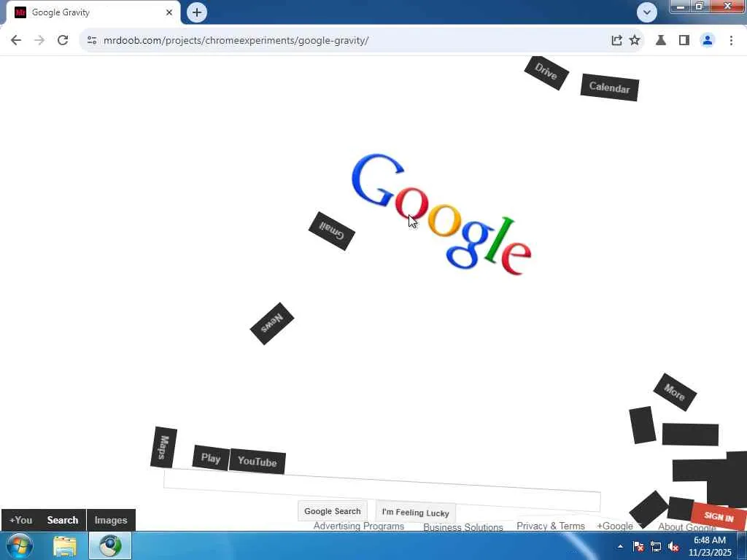The width and height of the screenshot is (747, 560).
Task: Open the Chrome three-dot menu
Action: point(731,41)
